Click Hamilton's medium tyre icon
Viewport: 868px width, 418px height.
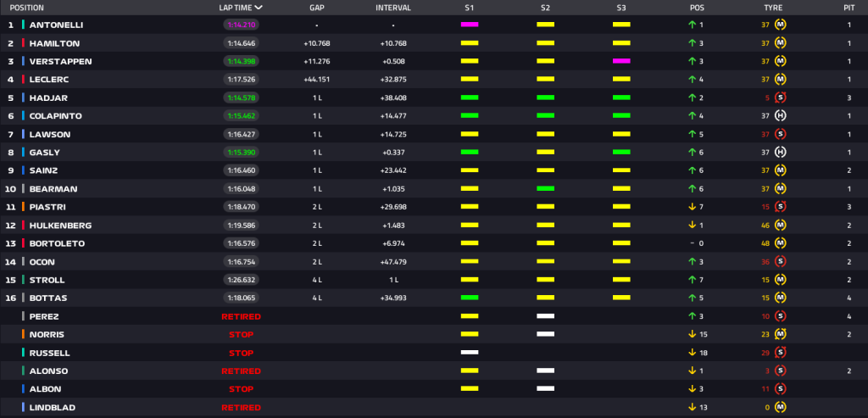click(781, 43)
